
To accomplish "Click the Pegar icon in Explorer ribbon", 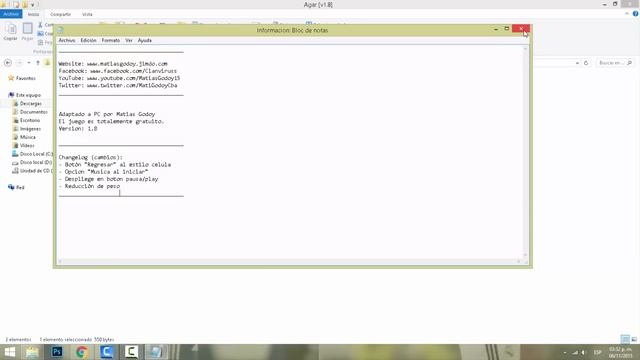I will [27, 31].
